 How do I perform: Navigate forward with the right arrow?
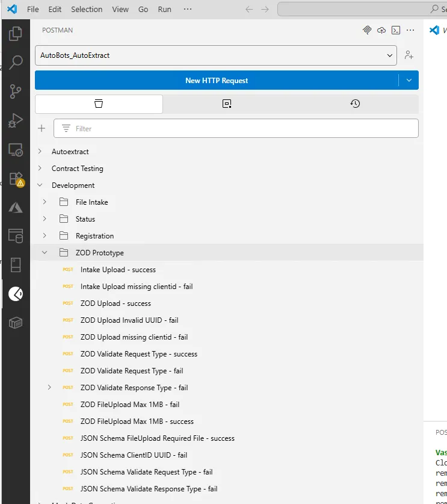pyautogui.click(x=265, y=9)
